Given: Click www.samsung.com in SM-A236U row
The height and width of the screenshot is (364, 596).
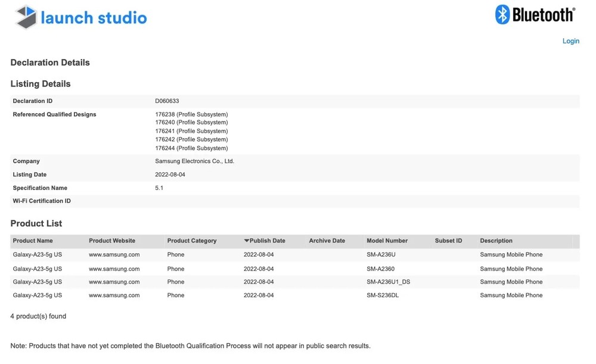Looking at the screenshot, I should tap(114, 254).
